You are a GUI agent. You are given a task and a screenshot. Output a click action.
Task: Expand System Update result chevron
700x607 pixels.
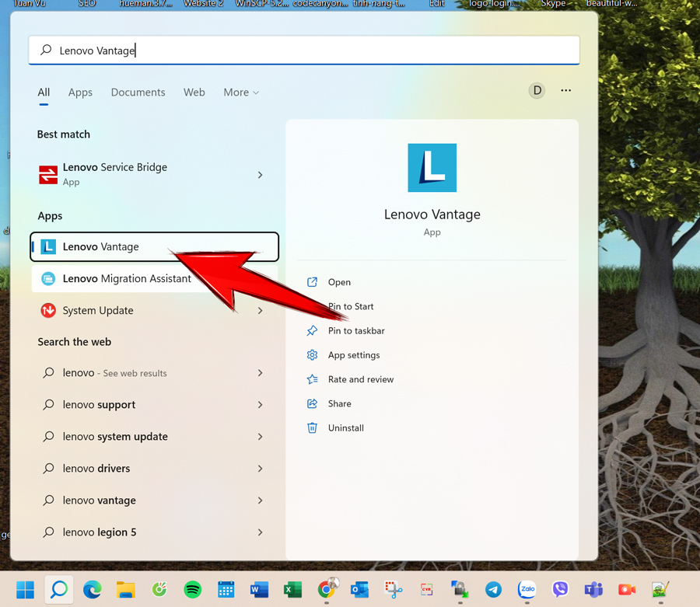tap(261, 310)
